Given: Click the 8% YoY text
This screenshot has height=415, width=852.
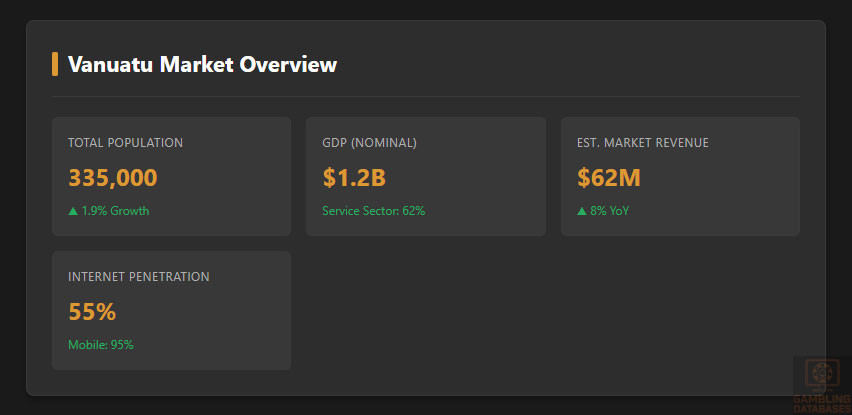Looking at the screenshot, I should coord(610,211).
